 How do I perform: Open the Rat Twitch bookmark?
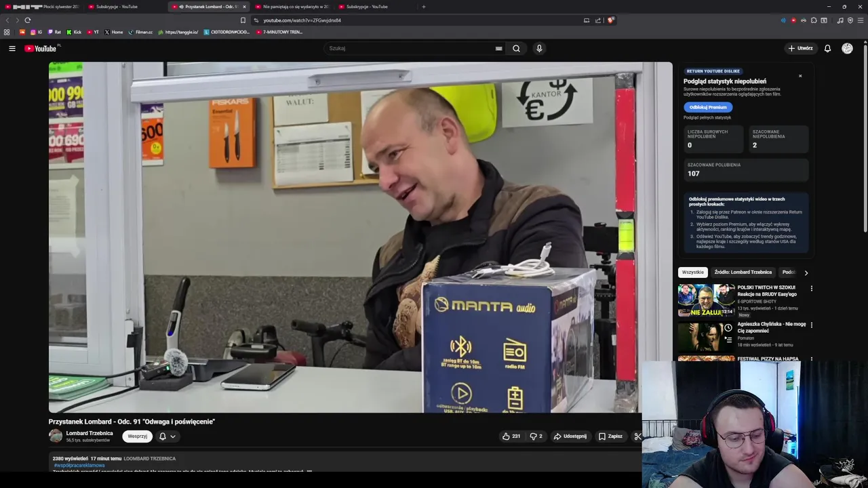point(54,32)
